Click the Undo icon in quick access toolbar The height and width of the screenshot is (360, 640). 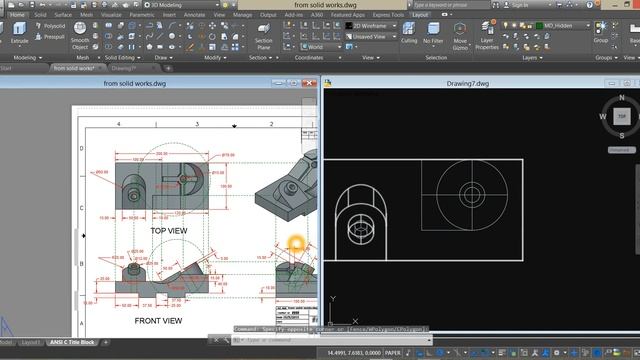click(x=42, y=5)
